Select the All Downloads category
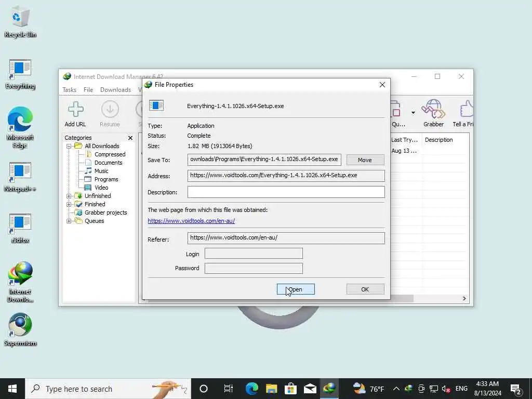532x399 pixels. 102,146
